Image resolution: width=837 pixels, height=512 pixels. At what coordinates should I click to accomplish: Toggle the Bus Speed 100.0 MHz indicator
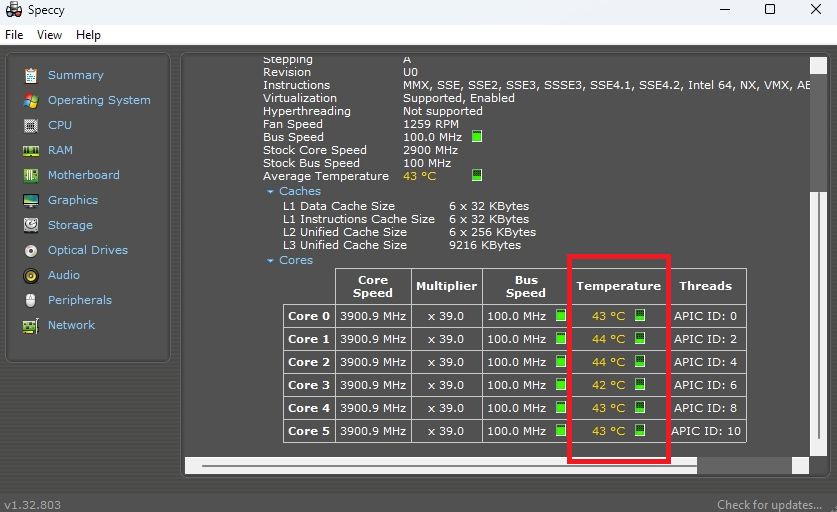tap(477, 137)
